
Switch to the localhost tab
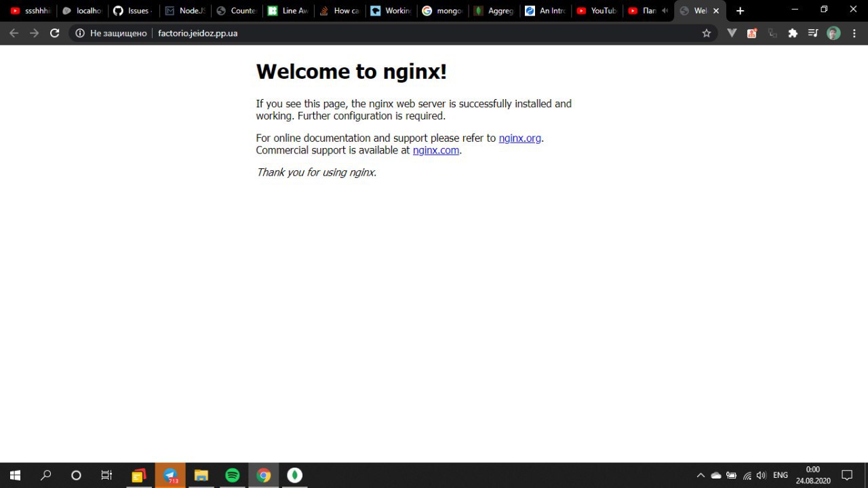82,11
